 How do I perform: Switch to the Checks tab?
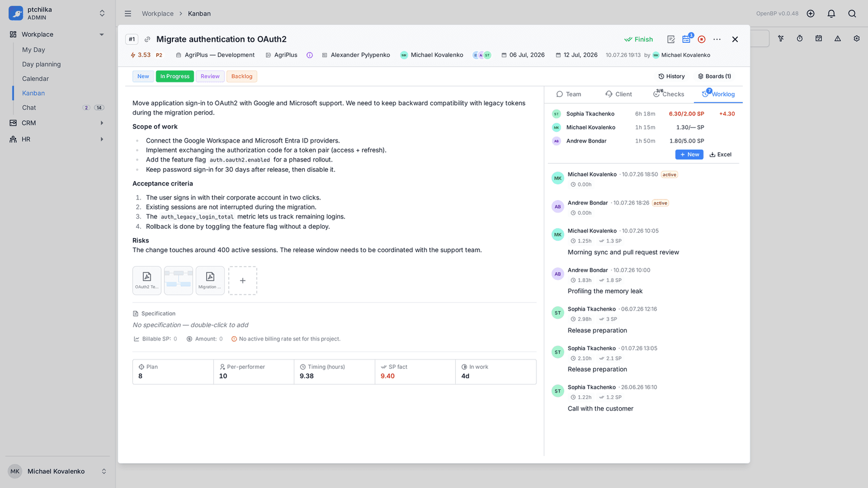click(x=668, y=94)
